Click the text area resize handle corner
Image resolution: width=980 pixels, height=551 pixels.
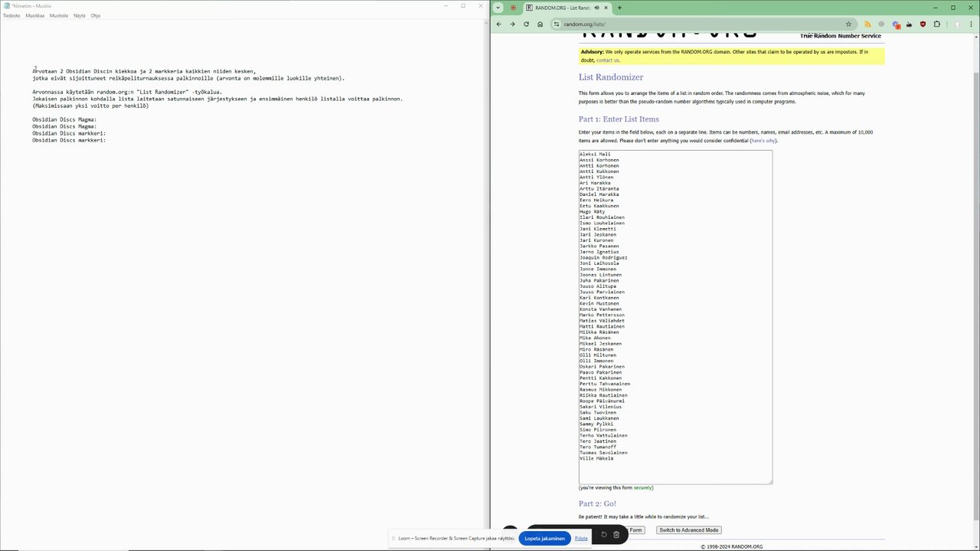769,481
